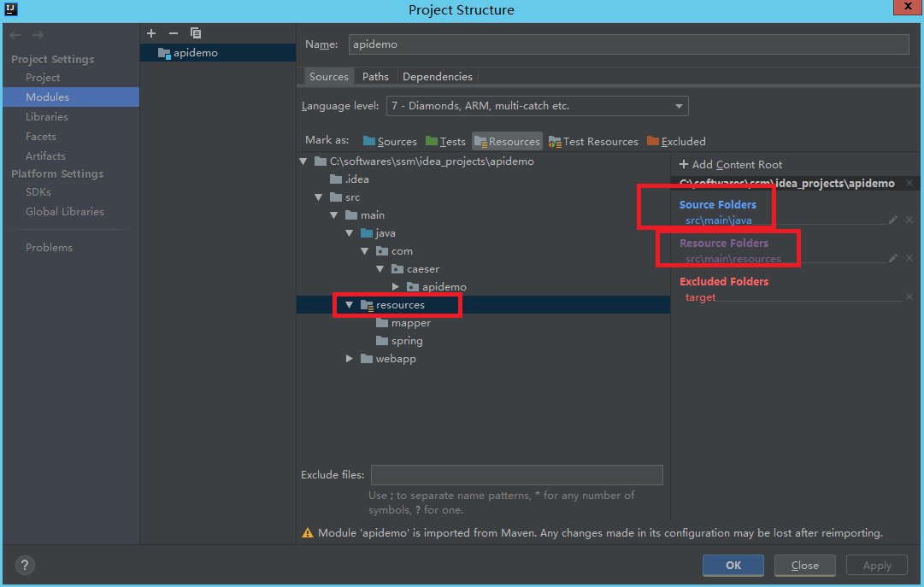The image size is (924, 587).
Task: Collapse the resources folder node
Action: [350, 305]
